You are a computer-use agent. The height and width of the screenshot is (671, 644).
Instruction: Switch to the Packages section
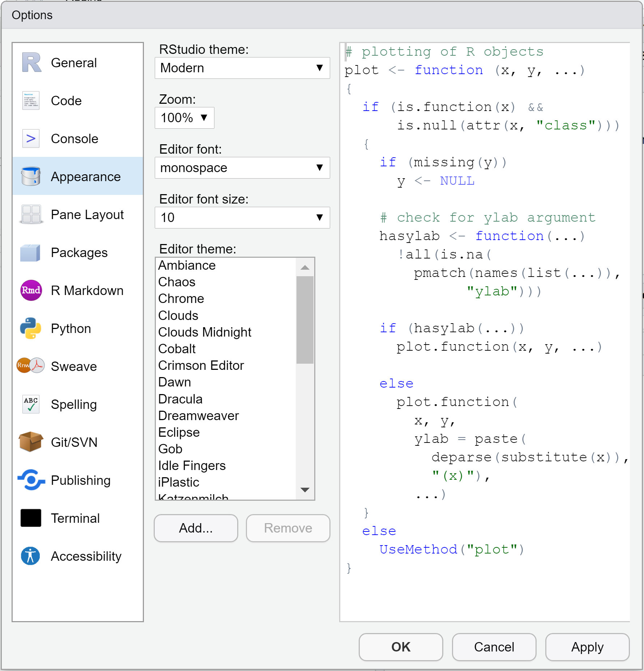[78, 252]
